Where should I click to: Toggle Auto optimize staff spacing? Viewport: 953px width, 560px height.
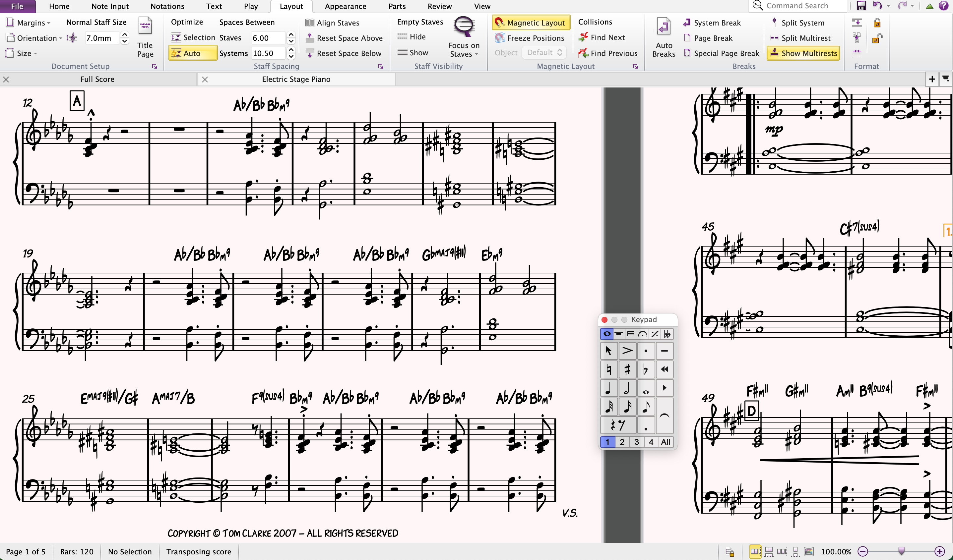[193, 53]
